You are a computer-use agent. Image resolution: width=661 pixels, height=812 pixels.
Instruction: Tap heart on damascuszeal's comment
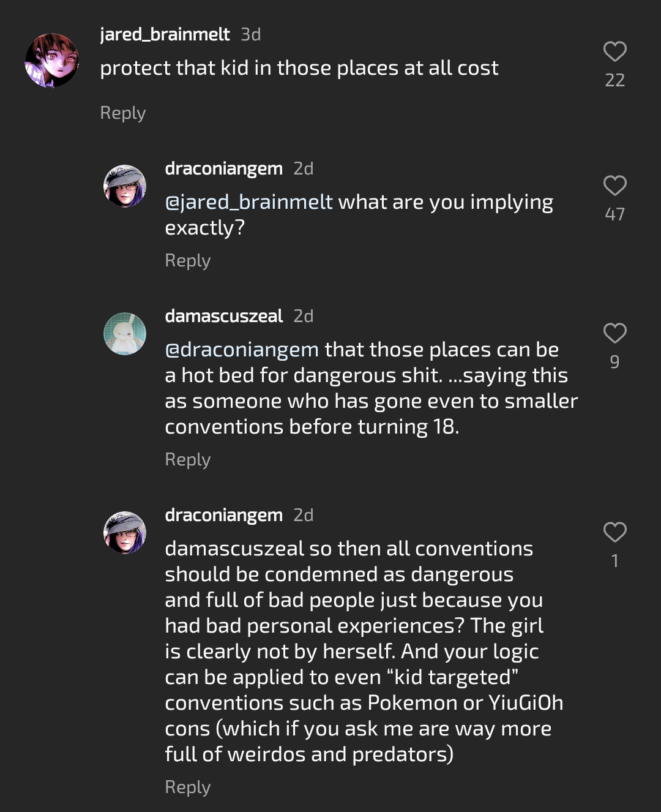[614, 333]
